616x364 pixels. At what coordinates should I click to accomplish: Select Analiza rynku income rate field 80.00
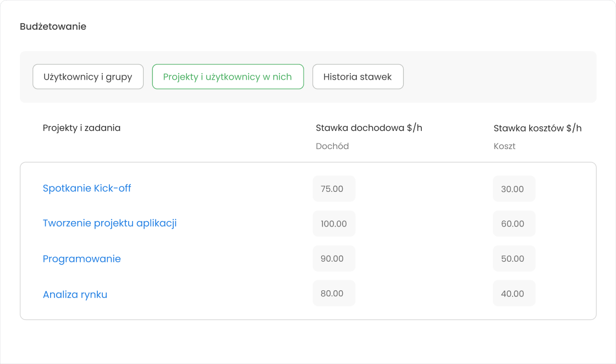(334, 293)
